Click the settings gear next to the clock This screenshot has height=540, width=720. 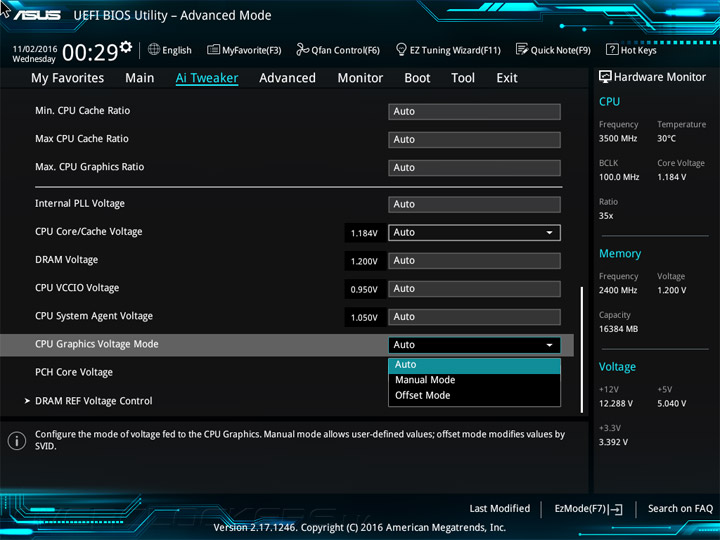coord(126,47)
